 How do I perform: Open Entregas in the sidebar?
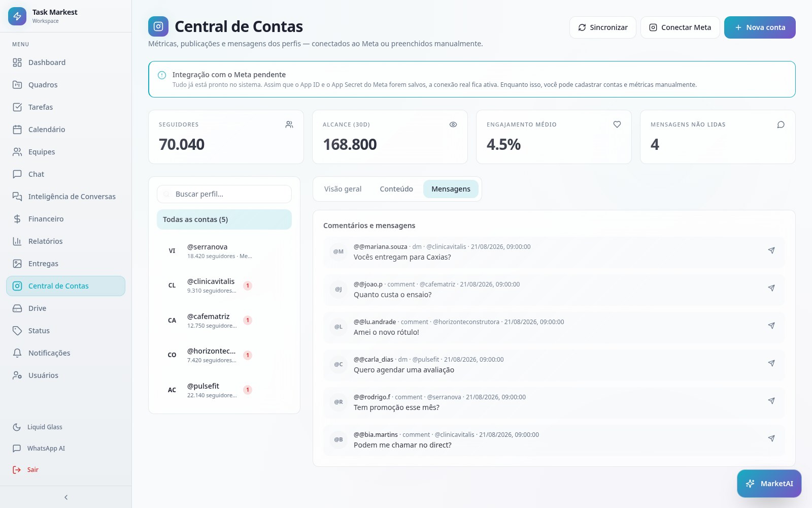[x=66, y=264]
